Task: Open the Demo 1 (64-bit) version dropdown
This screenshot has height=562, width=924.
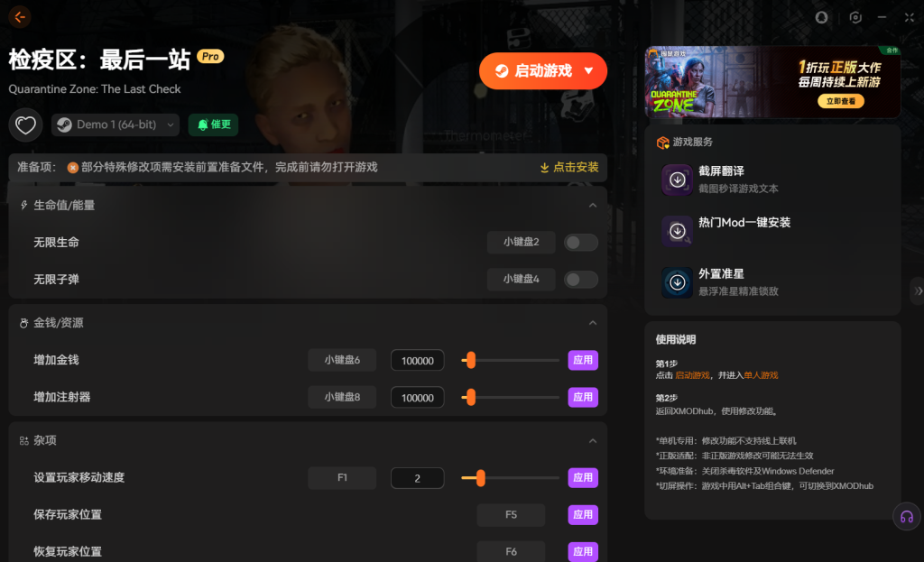Action: click(115, 124)
